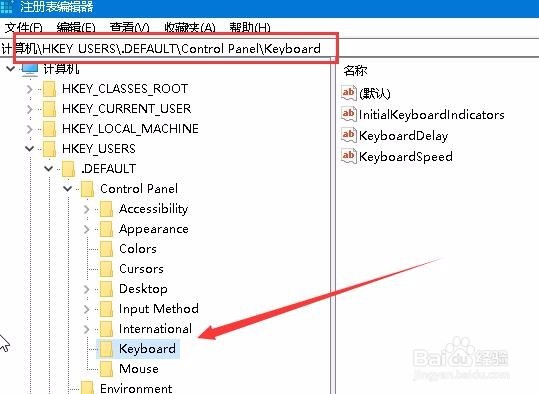This screenshot has width=539, height=394.
Task: Click the registry editor title bar icon
Action: (x=7, y=6)
